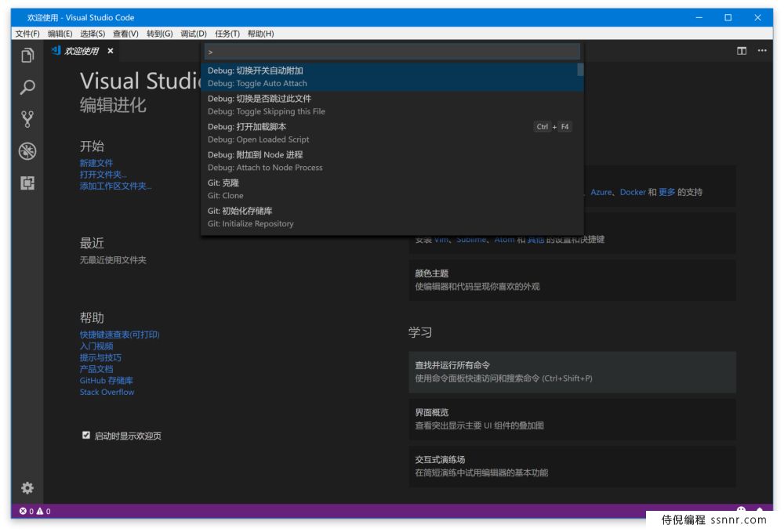Open the 任务(T) menu
784x532 pixels.
227,34
